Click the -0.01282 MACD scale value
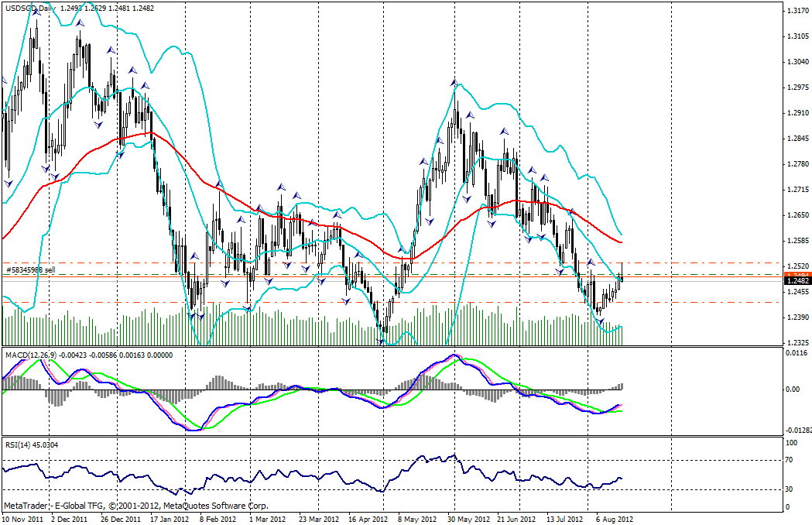The width and height of the screenshot is (812, 525). pyautogui.click(x=798, y=431)
